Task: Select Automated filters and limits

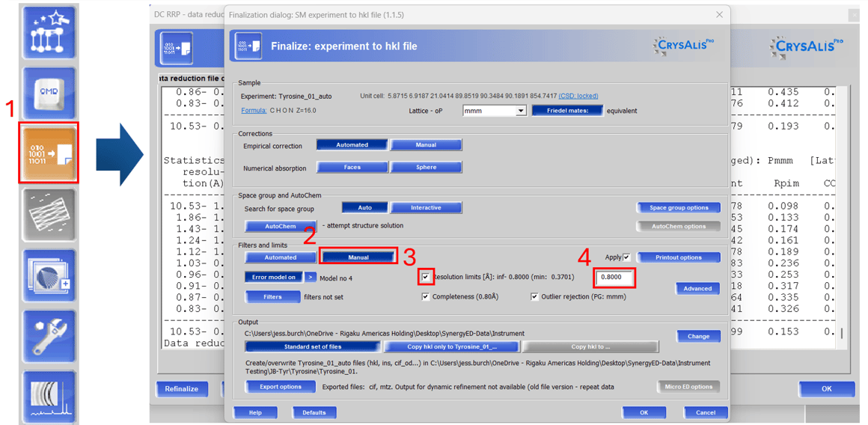Action: coord(280,257)
